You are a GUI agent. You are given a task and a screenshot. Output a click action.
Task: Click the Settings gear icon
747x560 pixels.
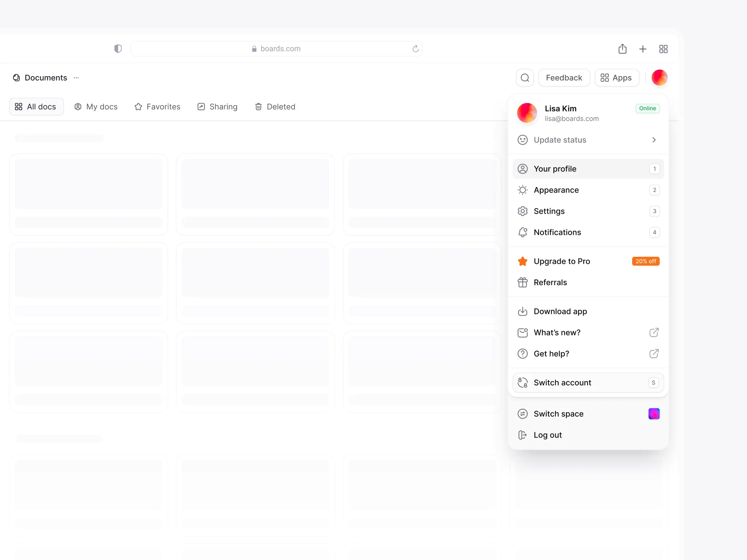[523, 211]
